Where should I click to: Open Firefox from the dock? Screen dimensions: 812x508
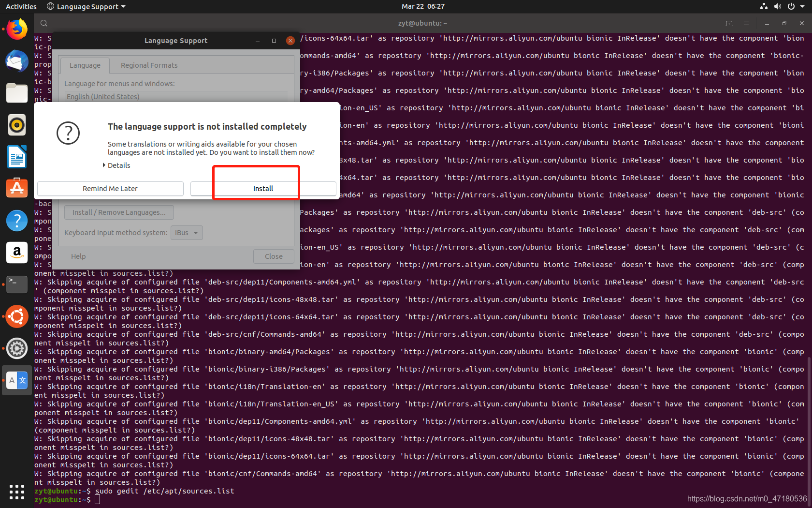[17, 30]
